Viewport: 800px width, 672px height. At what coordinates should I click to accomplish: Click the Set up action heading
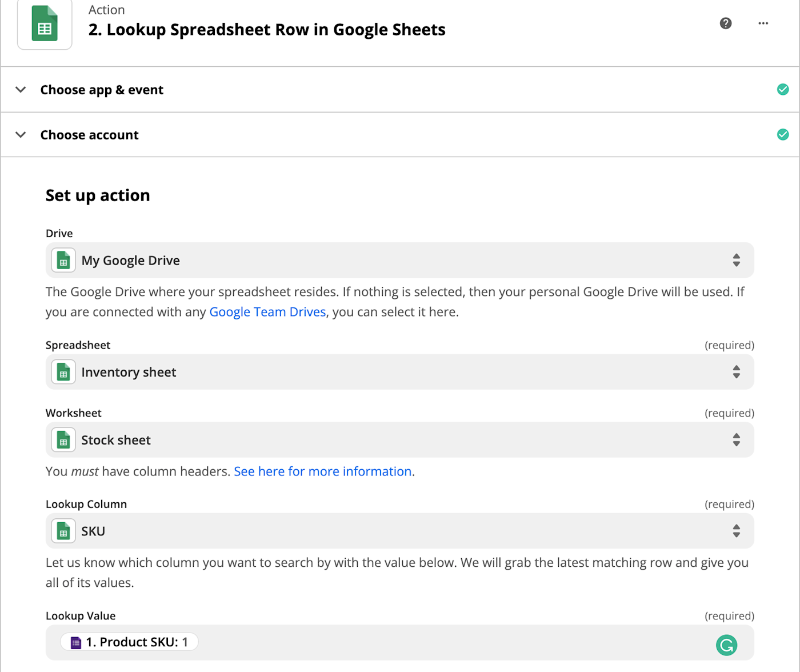(98, 195)
